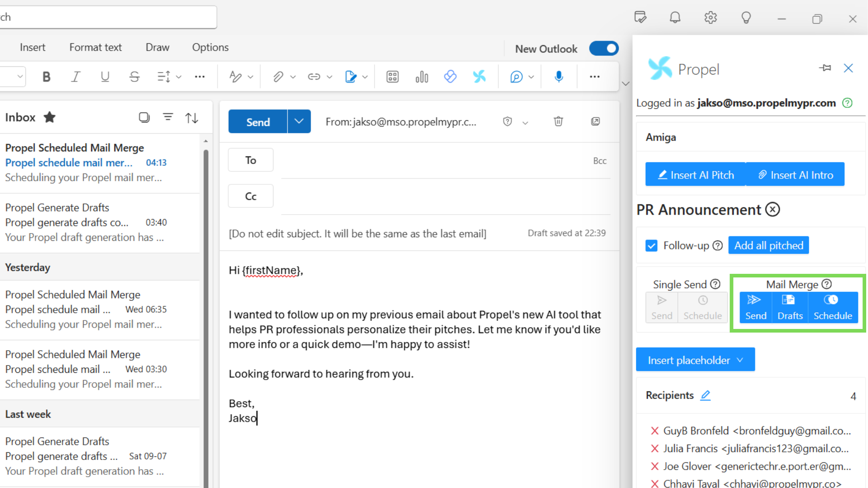The image size is (868, 488).
Task: Click Mail Merge Send button
Action: coord(755,307)
